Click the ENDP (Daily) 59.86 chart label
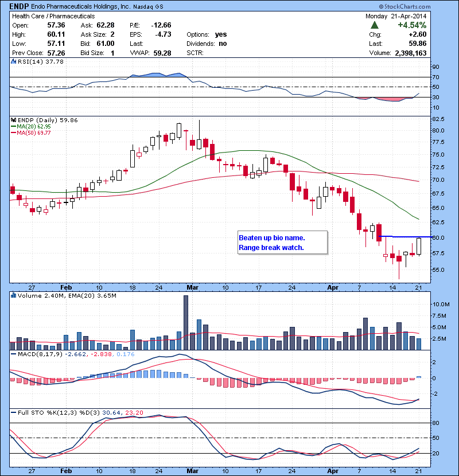The height and width of the screenshot is (476, 459). point(48,120)
